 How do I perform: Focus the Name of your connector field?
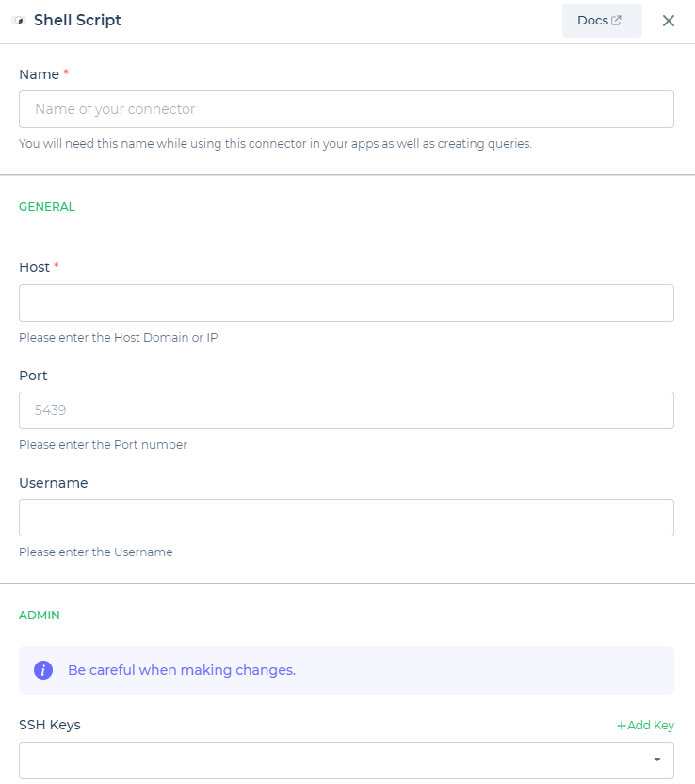347,109
